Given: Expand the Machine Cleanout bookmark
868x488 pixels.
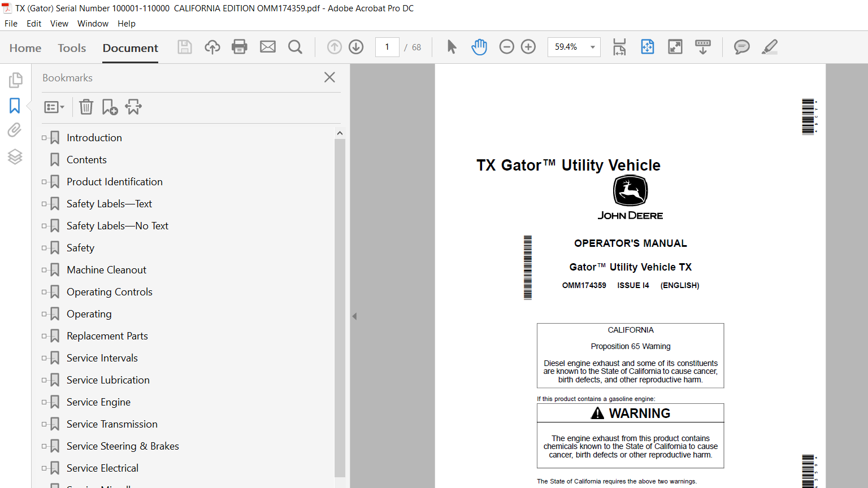Looking at the screenshot, I should tap(44, 270).
